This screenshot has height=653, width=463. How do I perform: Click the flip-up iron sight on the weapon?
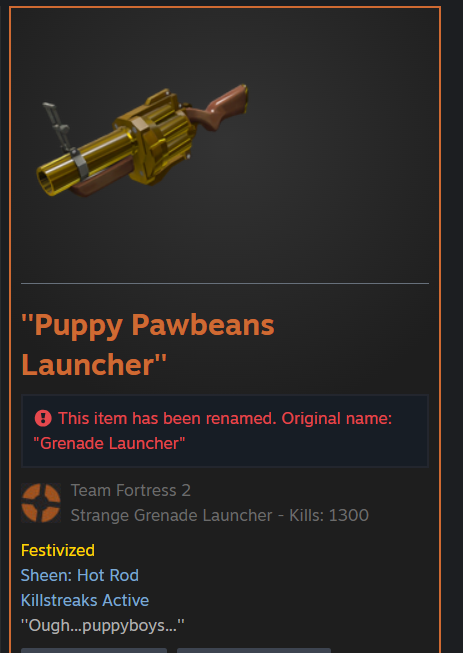(x=56, y=124)
